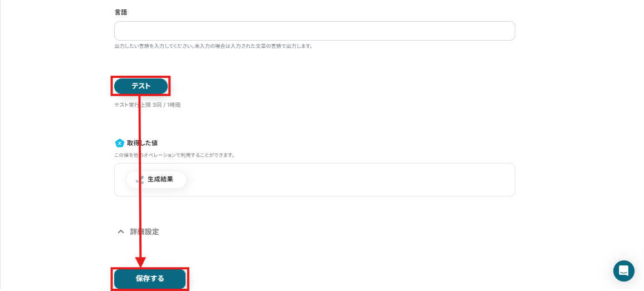Screen dimensions: 644x291
Task: Click empty area inside acquired values box
Action: [x=349, y=180]
